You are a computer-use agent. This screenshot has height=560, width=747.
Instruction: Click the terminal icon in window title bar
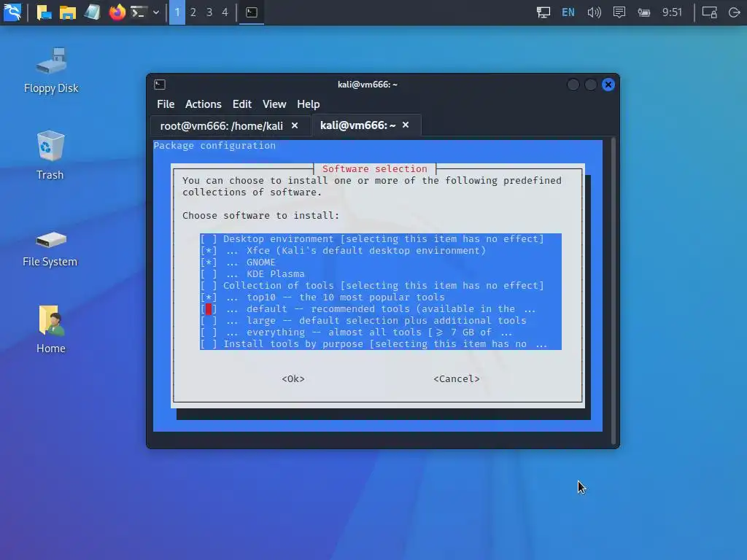point(160,85)
